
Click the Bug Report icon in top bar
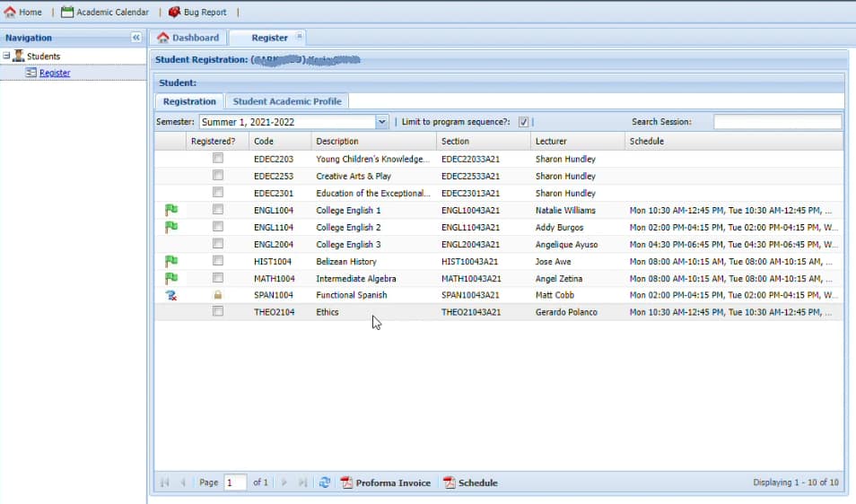click(x=175, y=13)
